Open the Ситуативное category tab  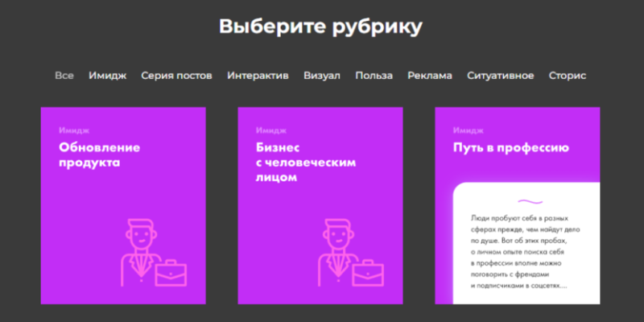pyautogui.click(x=500, y=76)
